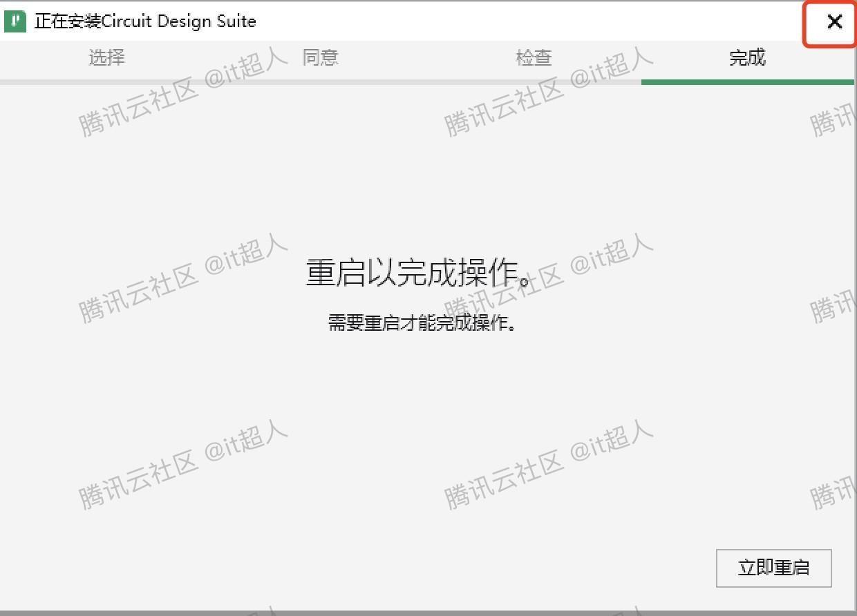This screenshot has height=616, width=857.
Task: Click the 立即重启 restart button
Action: 773,568
